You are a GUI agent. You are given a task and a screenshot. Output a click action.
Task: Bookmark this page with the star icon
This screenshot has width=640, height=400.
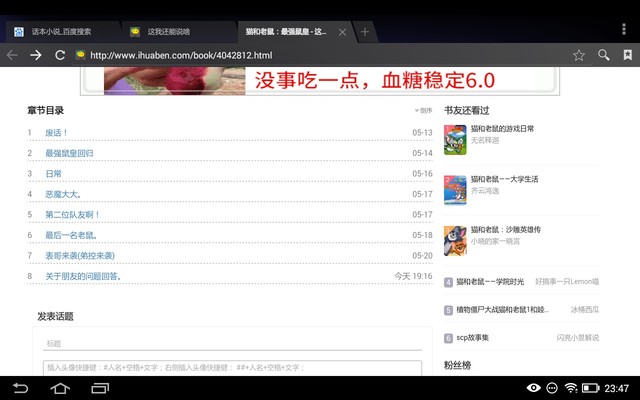click(578, 55)
